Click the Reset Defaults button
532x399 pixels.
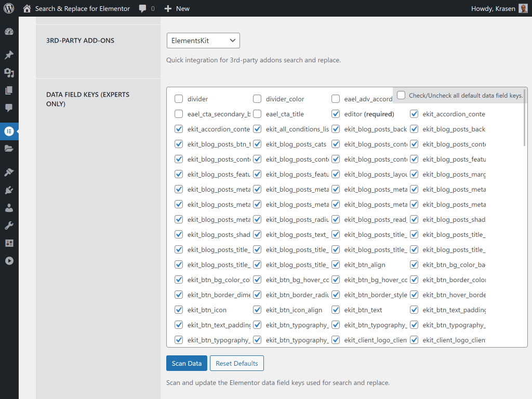point(237,363)
